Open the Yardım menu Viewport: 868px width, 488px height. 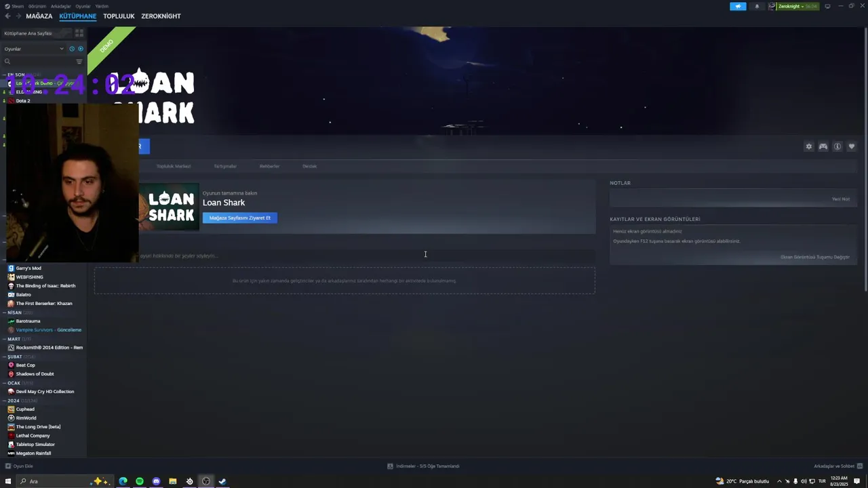102,6
